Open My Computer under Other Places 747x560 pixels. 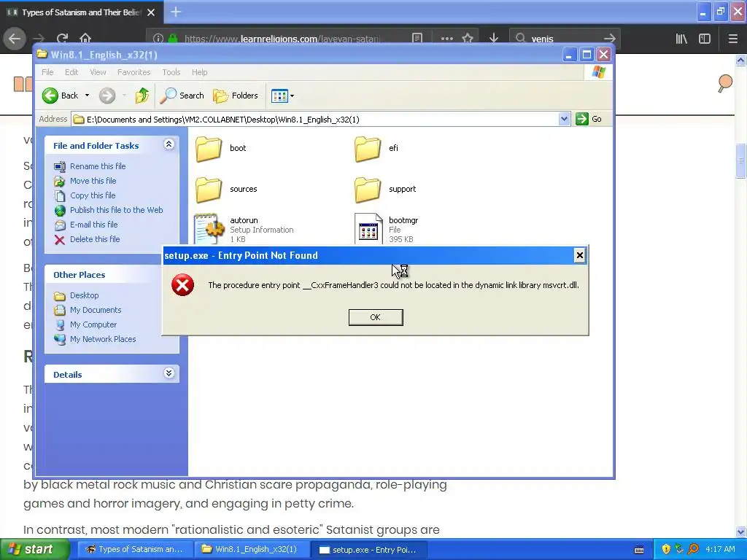[x=93, y=324]
